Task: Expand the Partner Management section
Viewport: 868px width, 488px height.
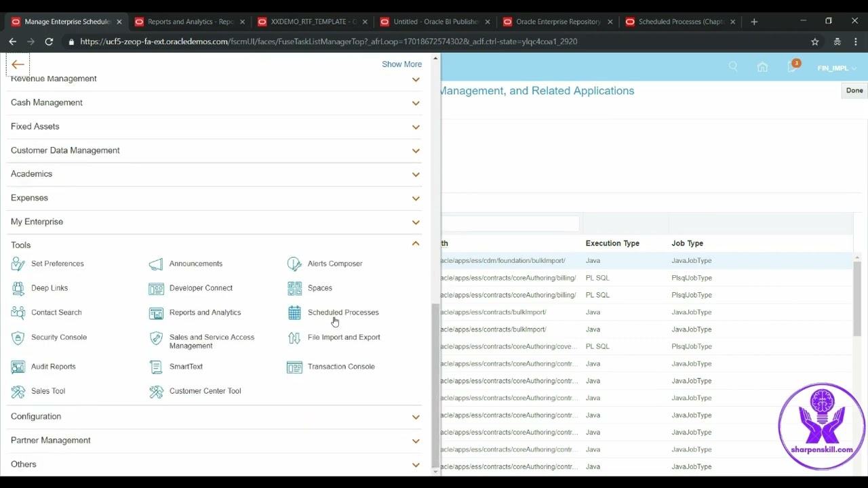Action: (416, 441)
